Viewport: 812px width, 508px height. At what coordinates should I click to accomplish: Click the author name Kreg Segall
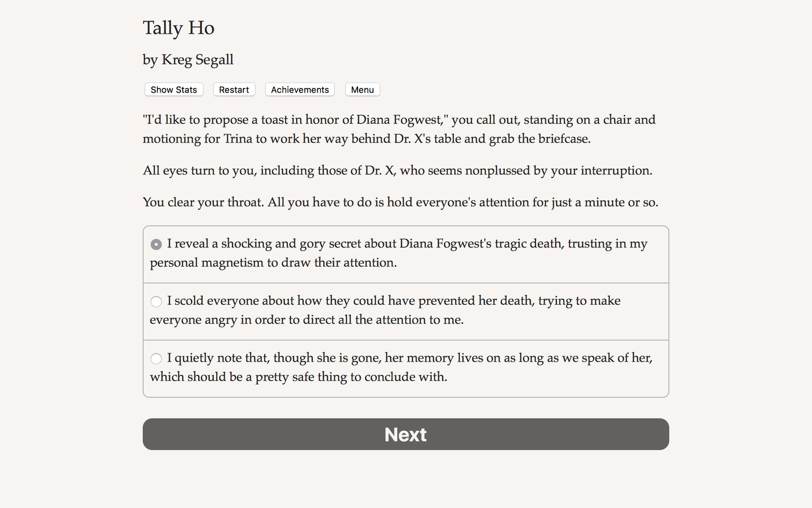click(187, 60)
